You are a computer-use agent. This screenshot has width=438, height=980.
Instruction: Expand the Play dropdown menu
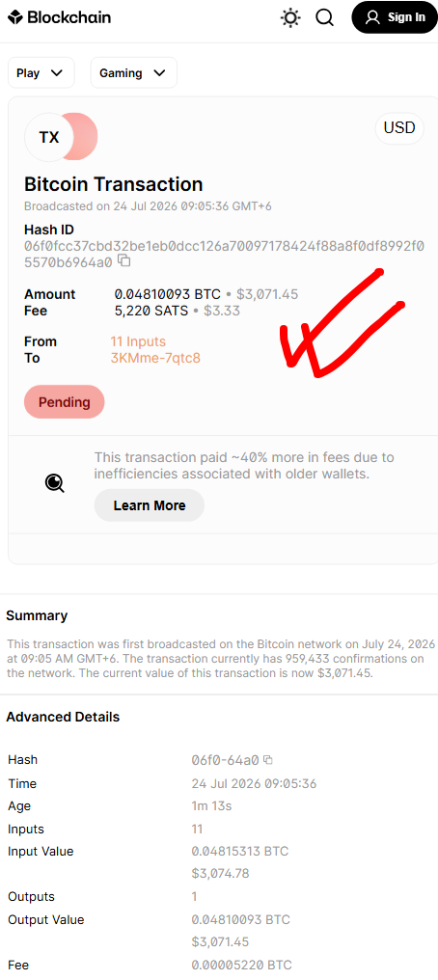(x=41, y=73)
